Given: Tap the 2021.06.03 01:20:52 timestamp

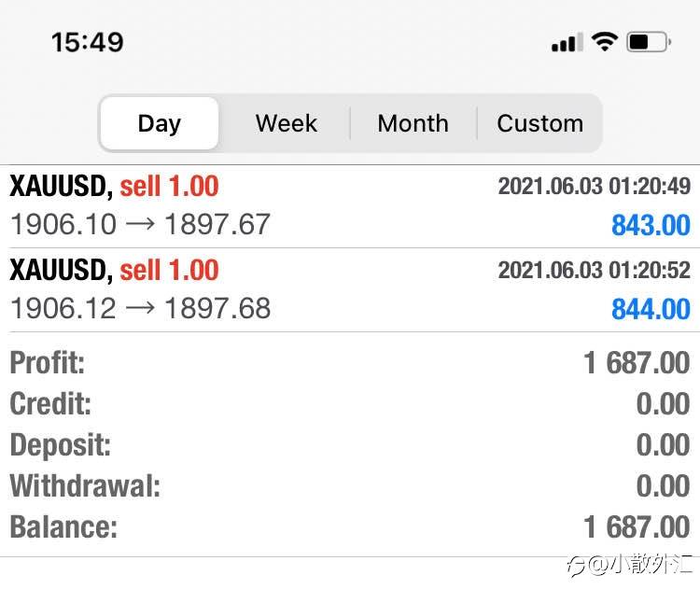Looking at the screenshot, I should pos(594,271).
